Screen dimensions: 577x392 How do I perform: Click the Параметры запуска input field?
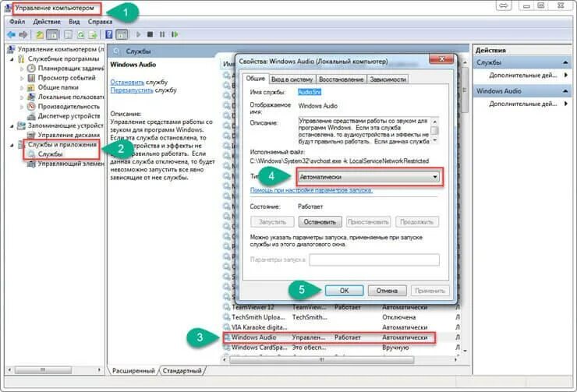click(x=374, y=260)
